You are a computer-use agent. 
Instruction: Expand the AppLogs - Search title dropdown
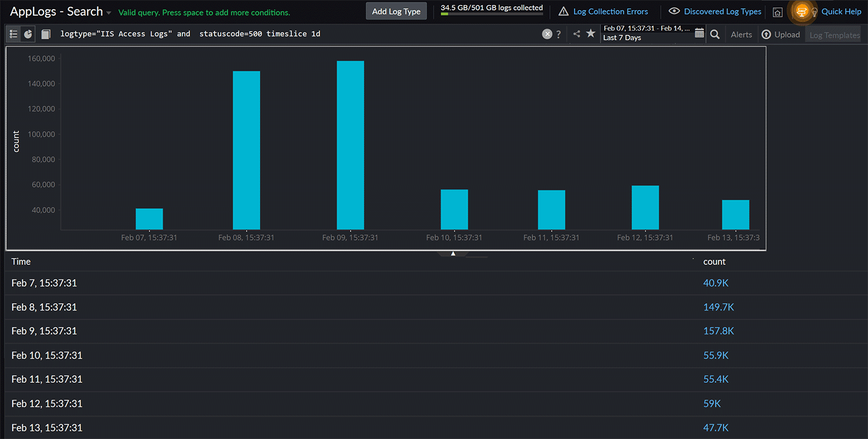(x=108, y=13)
